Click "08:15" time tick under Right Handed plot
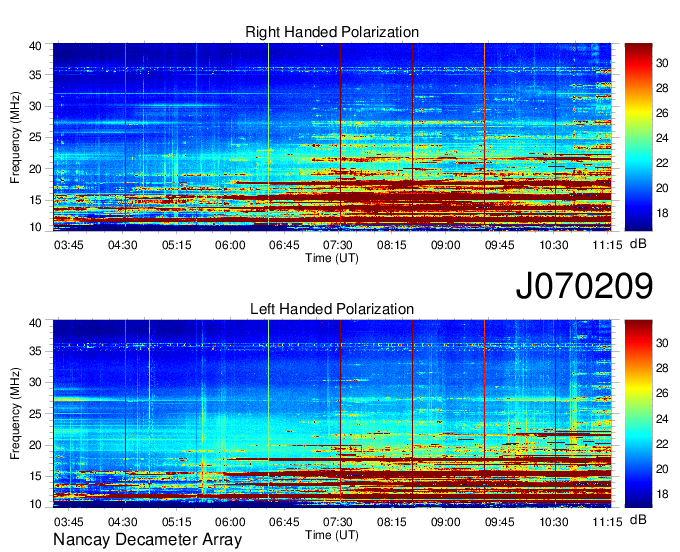This screenshot has height=552, width=680. [x=392, y=245]
